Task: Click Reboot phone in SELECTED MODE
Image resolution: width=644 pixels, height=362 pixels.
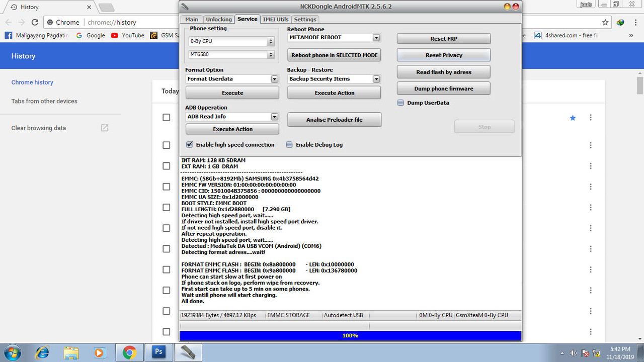Action: pyautogui.click(x=335, y=55)
